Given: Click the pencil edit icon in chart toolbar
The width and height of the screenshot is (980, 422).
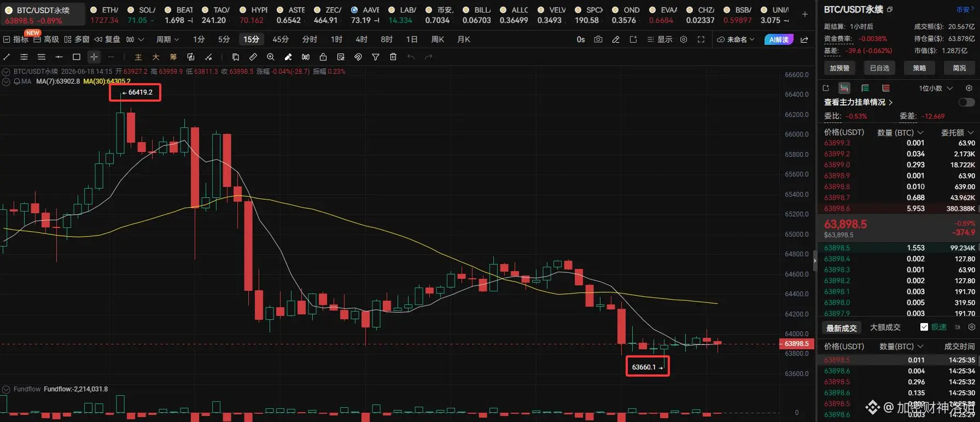Looking at the screenshot, I should [x=616, y=39].
